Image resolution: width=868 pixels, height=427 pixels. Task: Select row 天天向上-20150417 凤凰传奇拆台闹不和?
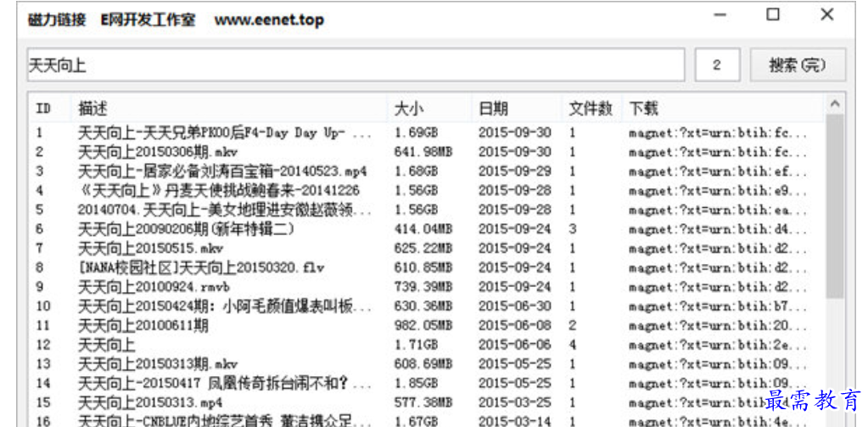click(x=428, y=383)
